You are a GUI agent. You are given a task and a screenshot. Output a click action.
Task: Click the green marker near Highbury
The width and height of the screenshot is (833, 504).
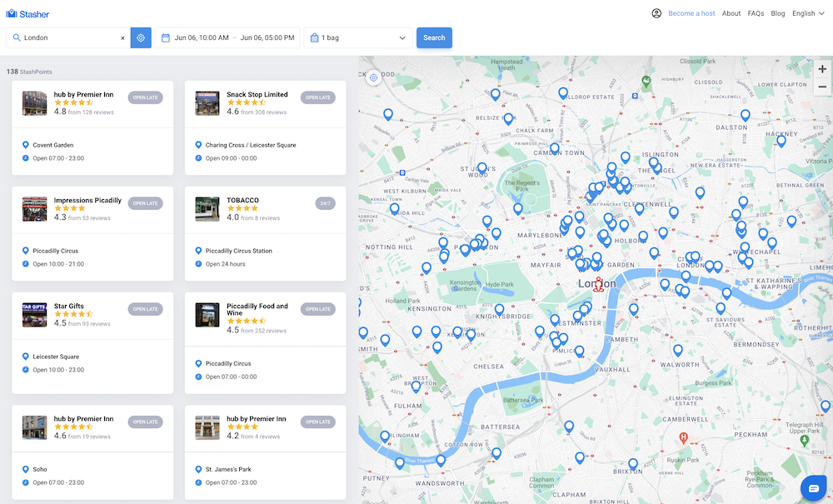tap(646, 82)
